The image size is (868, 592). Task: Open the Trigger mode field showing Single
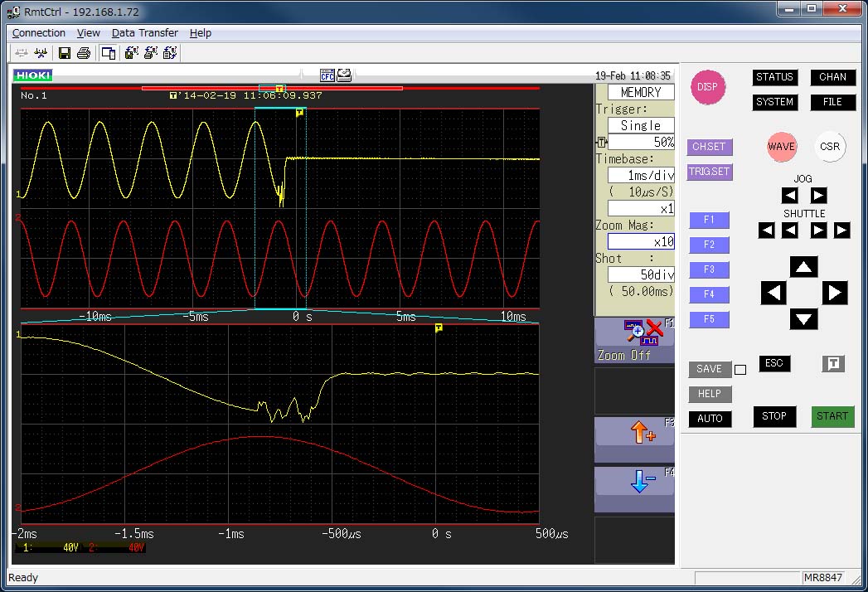pos(641,125)
